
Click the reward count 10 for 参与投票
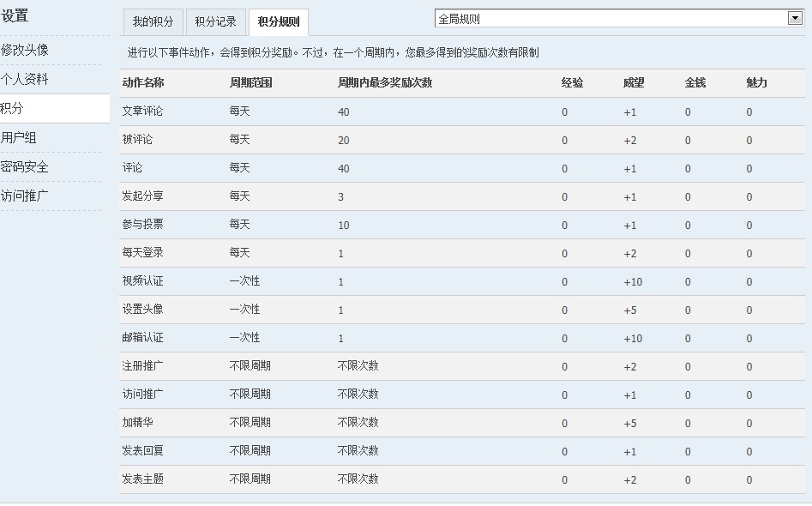pyautogui.click(x=343, y=226)
